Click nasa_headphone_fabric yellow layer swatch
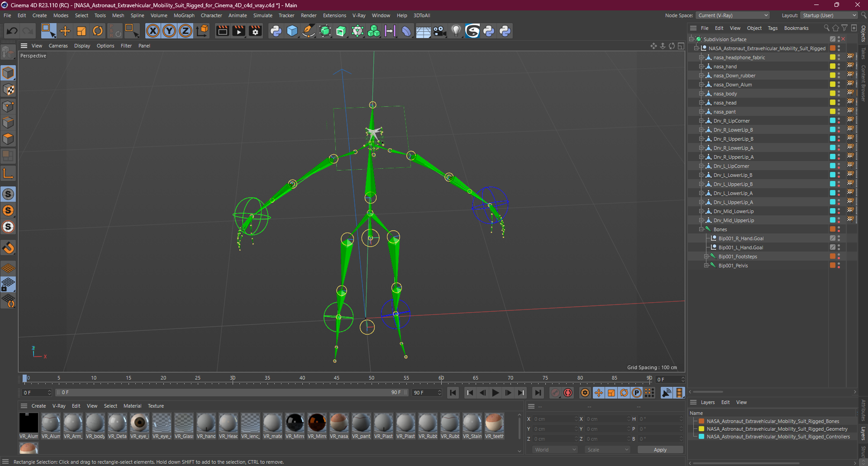The width and height of the screenshot is (868, 466). click(832, 57)
